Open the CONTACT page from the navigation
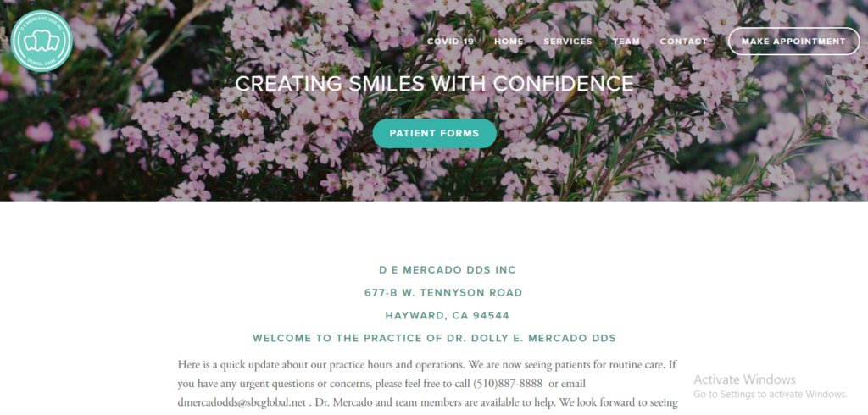Viewport: 868px width, 415px height. point(684,41)
